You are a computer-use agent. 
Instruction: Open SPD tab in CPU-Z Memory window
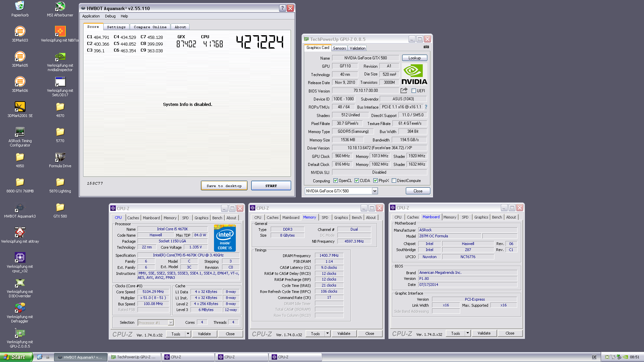[325, 218]
